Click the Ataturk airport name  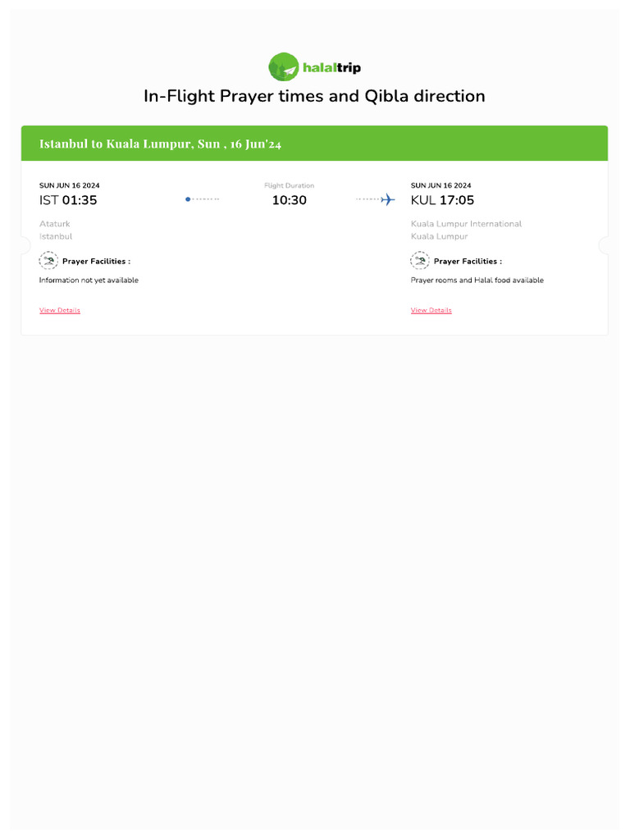tap(55, 224)
